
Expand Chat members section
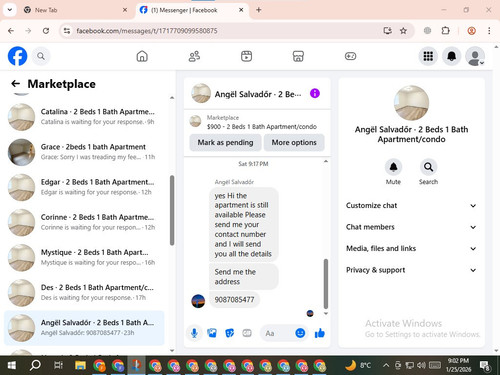411,227
